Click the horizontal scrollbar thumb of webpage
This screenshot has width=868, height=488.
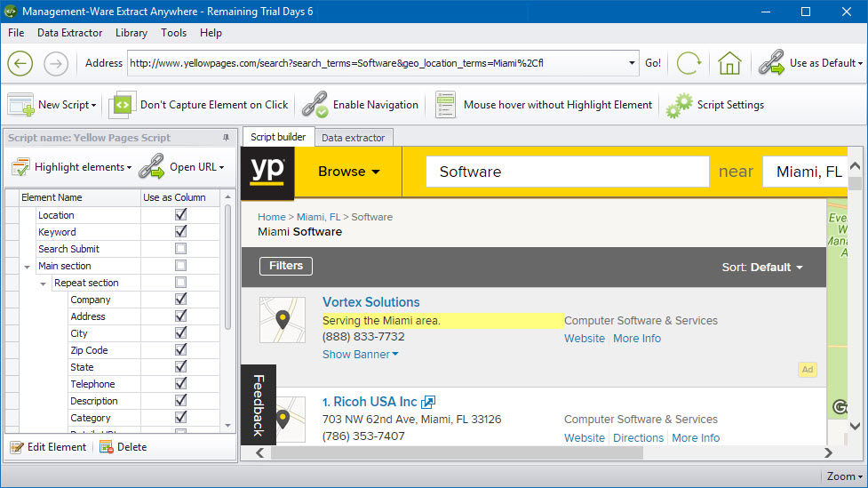pyautogui.click(x=457, y=453)
